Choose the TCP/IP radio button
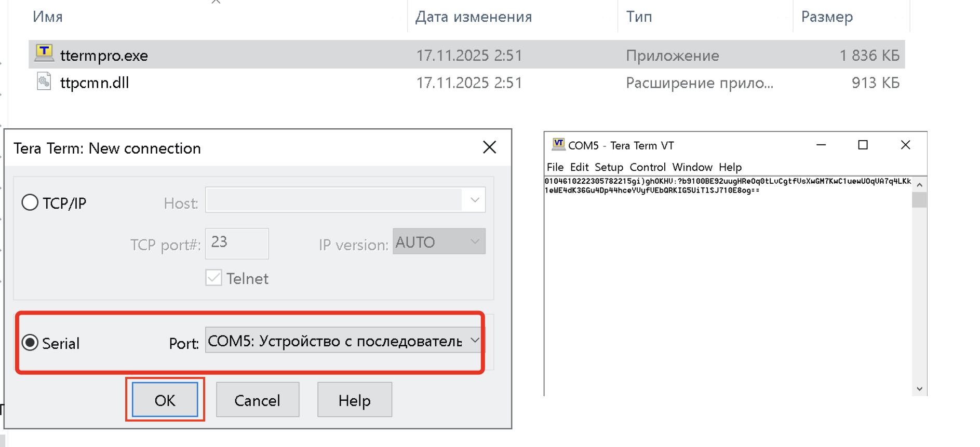The width and height of the screenshot is (980, 447). click(30, 202)
